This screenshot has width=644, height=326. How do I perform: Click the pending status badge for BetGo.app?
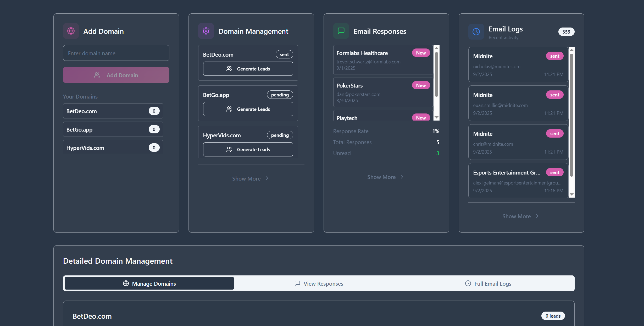point(280,95)
